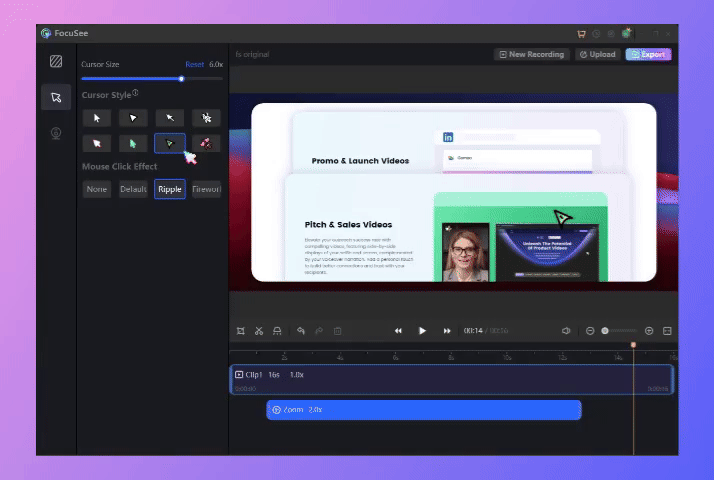
Task: Open the cursor settings sidebar tab
Action: point(56,97)
